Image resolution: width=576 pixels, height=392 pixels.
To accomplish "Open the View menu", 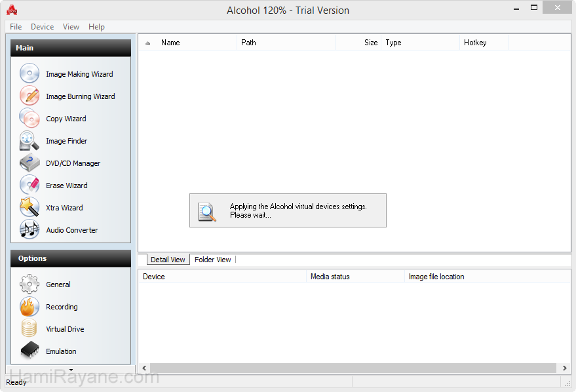I will (x=71, y=27).
